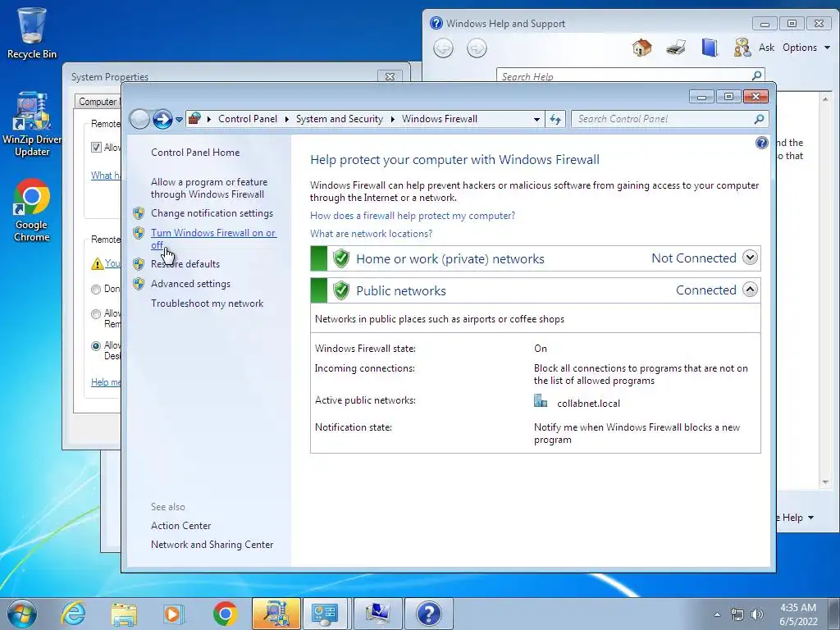Show hidden system tray icons
The height and width of the screenshot is (630, 840).
717,614
